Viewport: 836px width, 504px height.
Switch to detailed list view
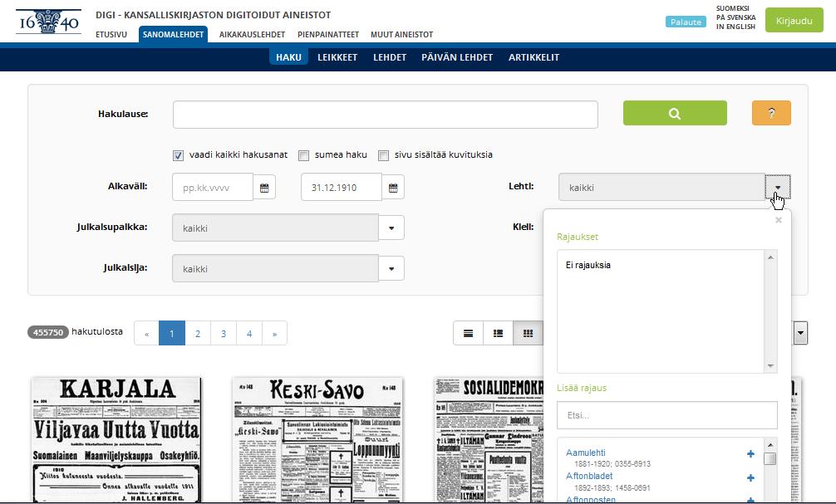pyautogui.click(x=498, y=333)
